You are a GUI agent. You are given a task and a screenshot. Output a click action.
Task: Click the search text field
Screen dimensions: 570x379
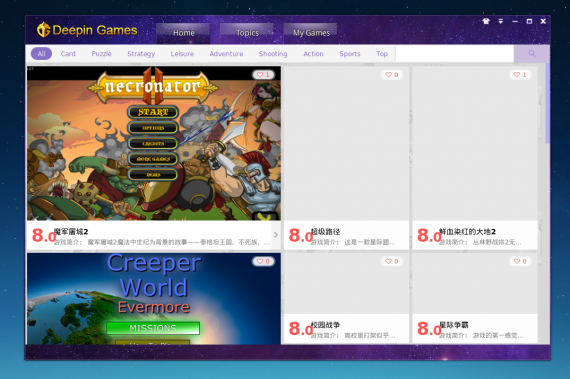click(x=454, y=54)
